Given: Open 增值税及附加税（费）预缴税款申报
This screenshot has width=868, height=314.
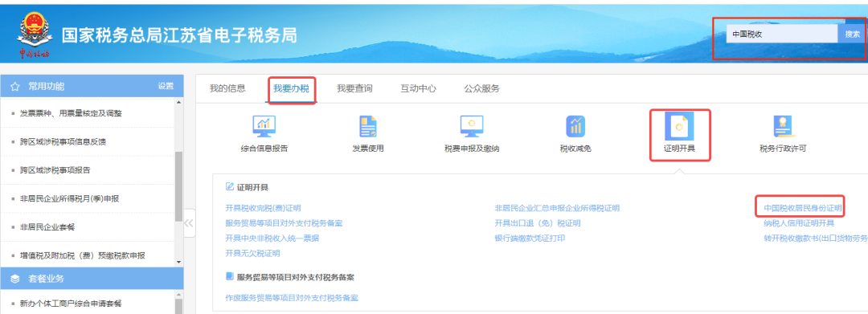Looking at the screenshot, I should coord(83,255).
